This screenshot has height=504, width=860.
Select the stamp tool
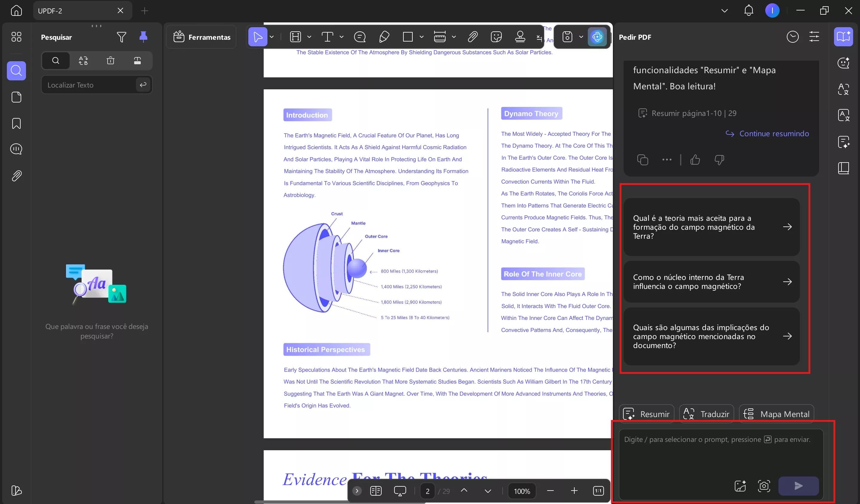pos(520,37)
